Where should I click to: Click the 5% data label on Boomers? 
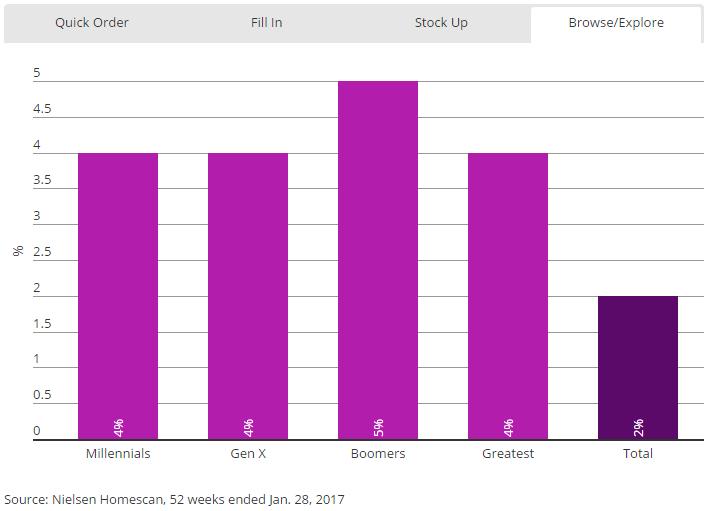coord(378,427)
